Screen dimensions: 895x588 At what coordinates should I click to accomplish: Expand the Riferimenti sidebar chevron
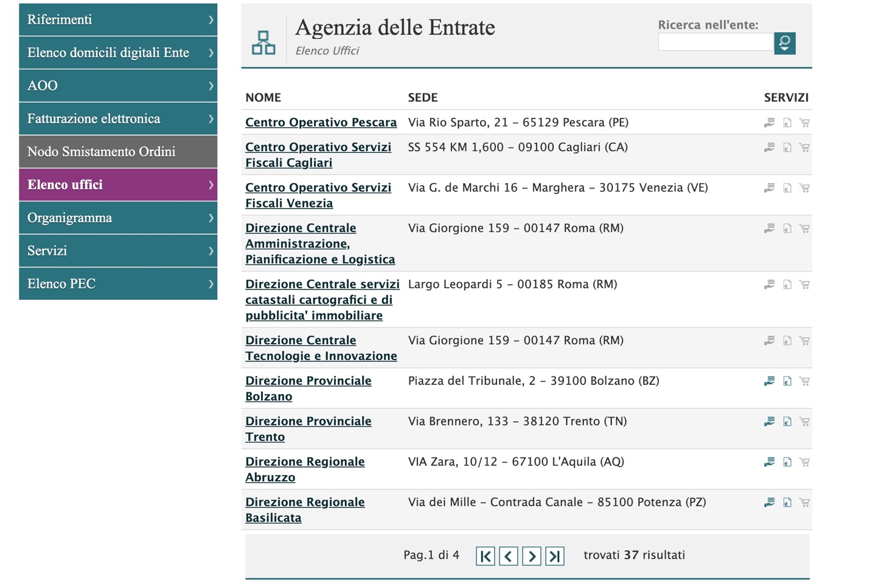pos(211,19)
